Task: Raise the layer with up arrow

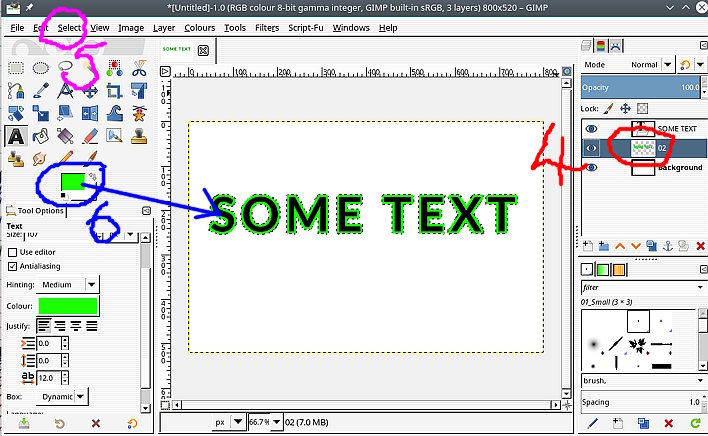Action: 620,246
